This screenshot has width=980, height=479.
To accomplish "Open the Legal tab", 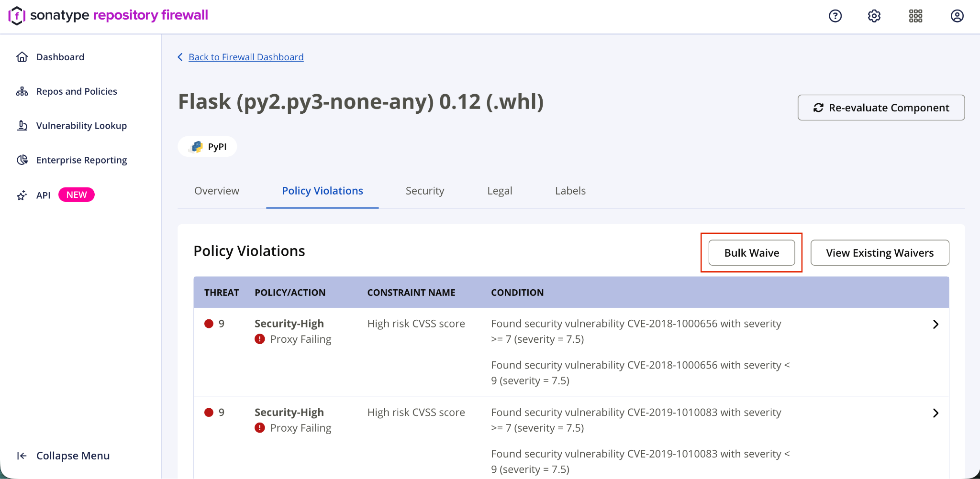I will (x=500, y=191).
